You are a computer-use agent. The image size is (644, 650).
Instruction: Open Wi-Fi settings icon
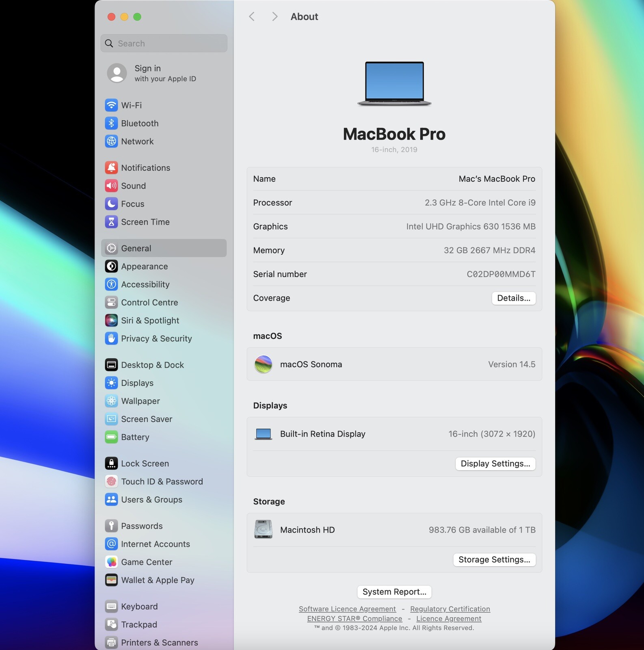111,105
